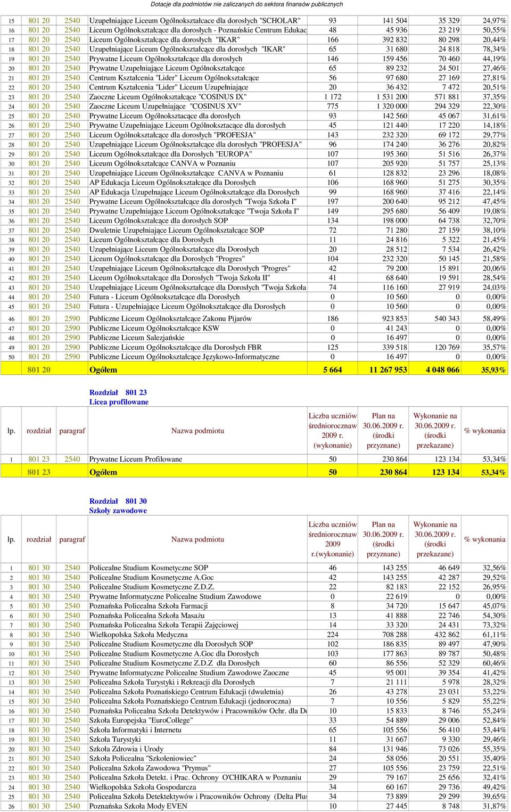Click 'Policealne Studium Kosmetyczne SOP' row name
511x812 pixels.
click(149, 568)
